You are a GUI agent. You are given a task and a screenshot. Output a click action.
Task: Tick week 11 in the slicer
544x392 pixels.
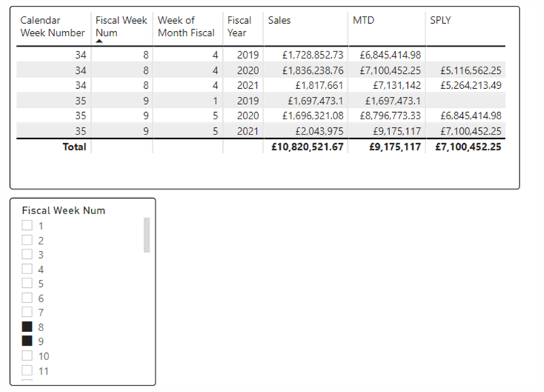(x=27, y=370)
